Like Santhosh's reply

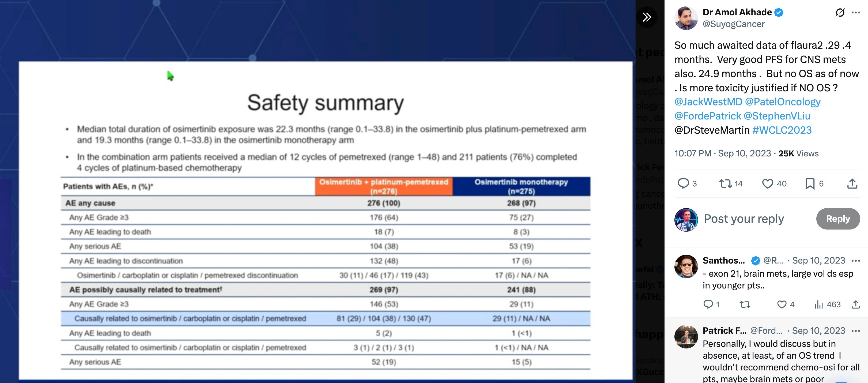[x=782, y=305]
